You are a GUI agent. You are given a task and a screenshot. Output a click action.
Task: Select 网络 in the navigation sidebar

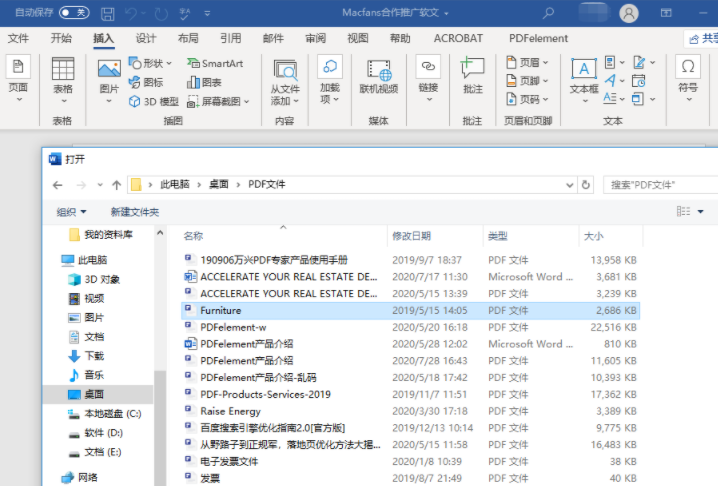(80, 477)
